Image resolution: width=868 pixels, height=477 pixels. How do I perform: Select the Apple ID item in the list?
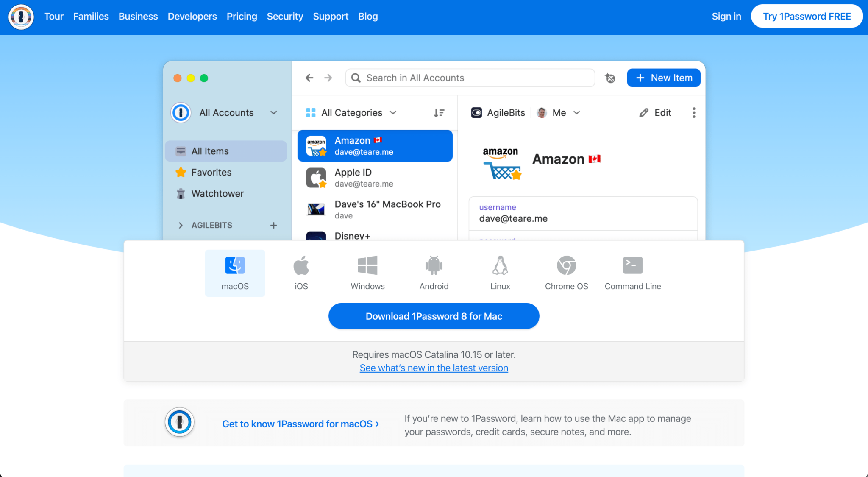click(375, 178)
